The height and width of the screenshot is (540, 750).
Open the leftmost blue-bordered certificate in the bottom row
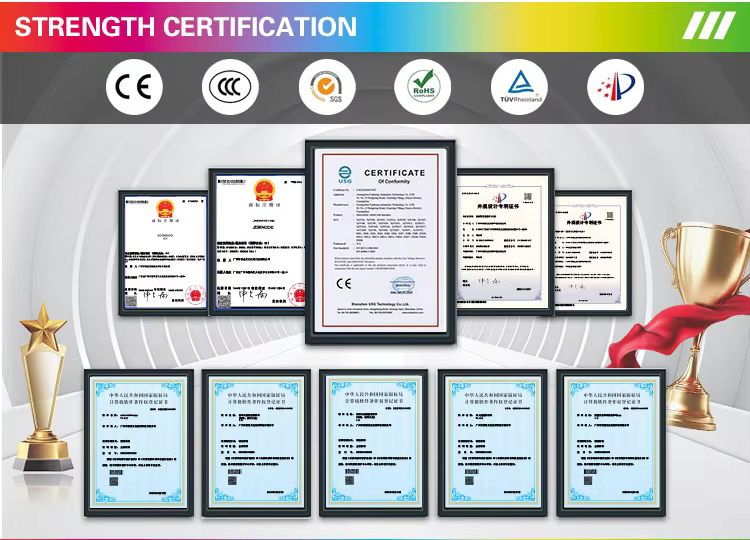138,442
